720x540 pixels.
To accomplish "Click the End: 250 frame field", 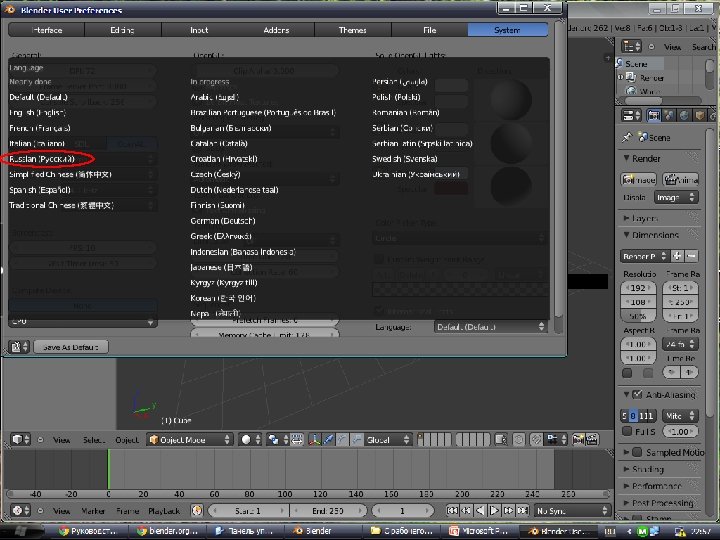I will coord(328,511).
